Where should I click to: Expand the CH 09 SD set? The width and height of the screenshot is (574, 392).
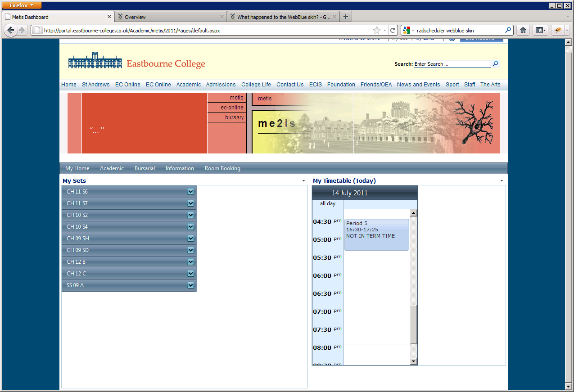191,250
